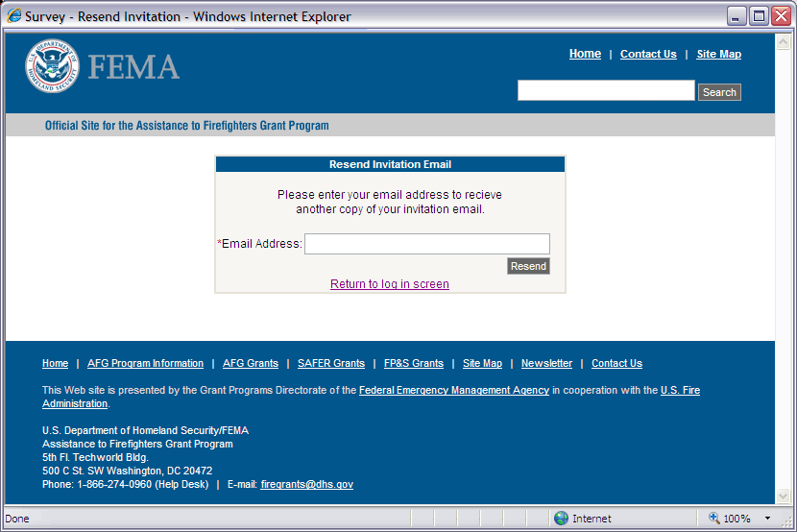Click into the Email Address field
This screenshot has height=532, width=797.
[x=427, y=244]
